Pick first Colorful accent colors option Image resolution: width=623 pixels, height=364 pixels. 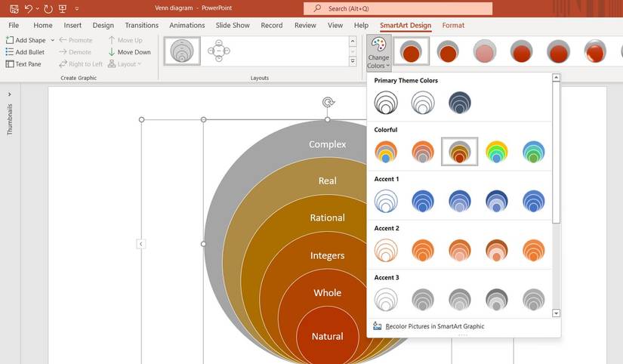(386, 151)
